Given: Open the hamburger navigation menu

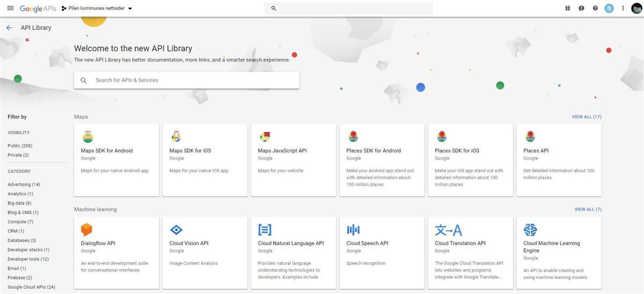Looking at the screenshot, I should point(10,8).
